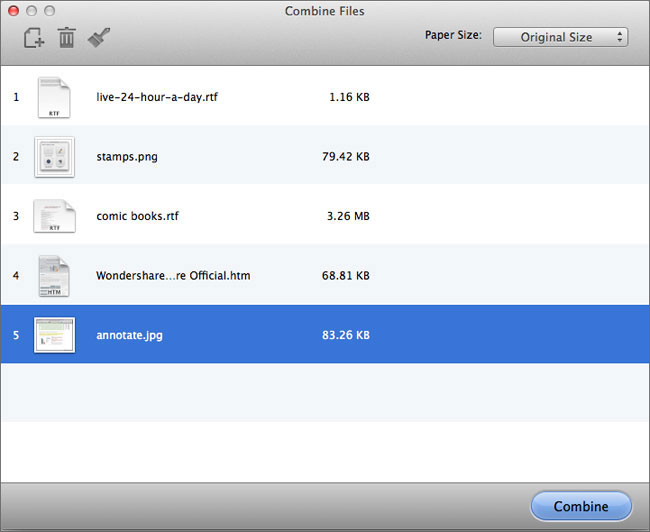Click row number 4 in the list
Viewport: 650px width, 532px height.
tap(16, 276)
